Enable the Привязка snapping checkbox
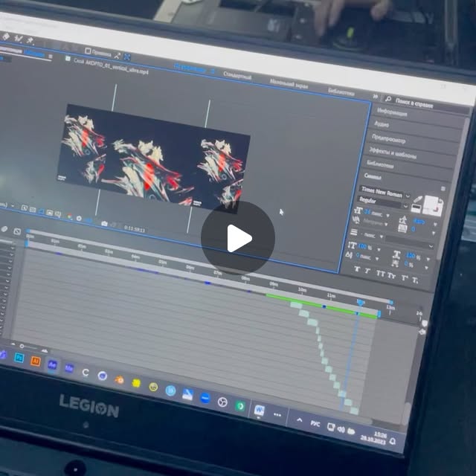The width and height of the screenshot is (476, 476). click(x=88, y=51)
